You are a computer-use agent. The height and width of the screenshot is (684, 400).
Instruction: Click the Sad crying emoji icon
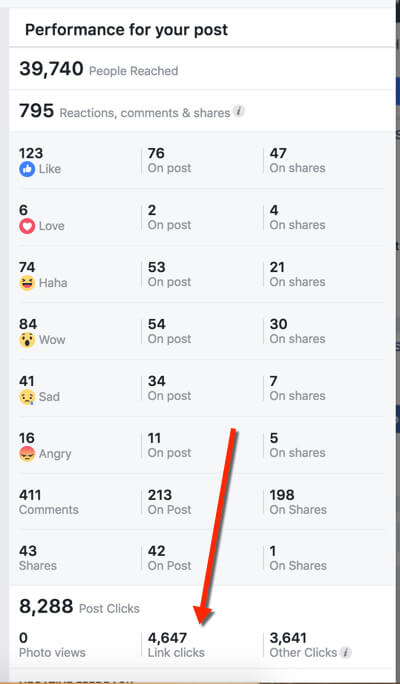[27, 397]
